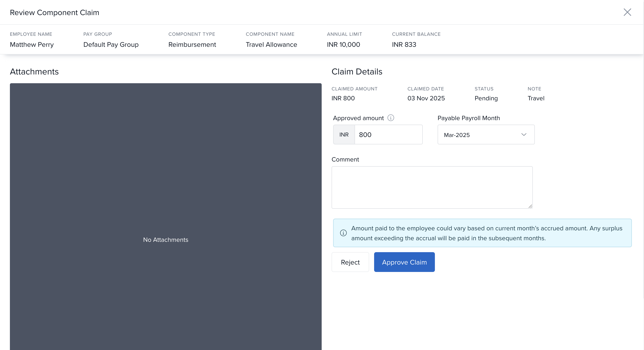Click inside the Comment text area
644x350 pixels.
pos(432,187)
